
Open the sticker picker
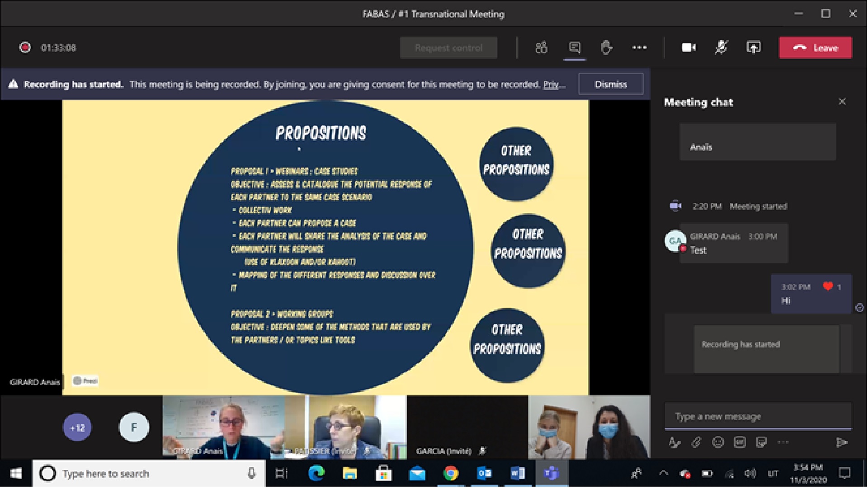click(761, 442)
